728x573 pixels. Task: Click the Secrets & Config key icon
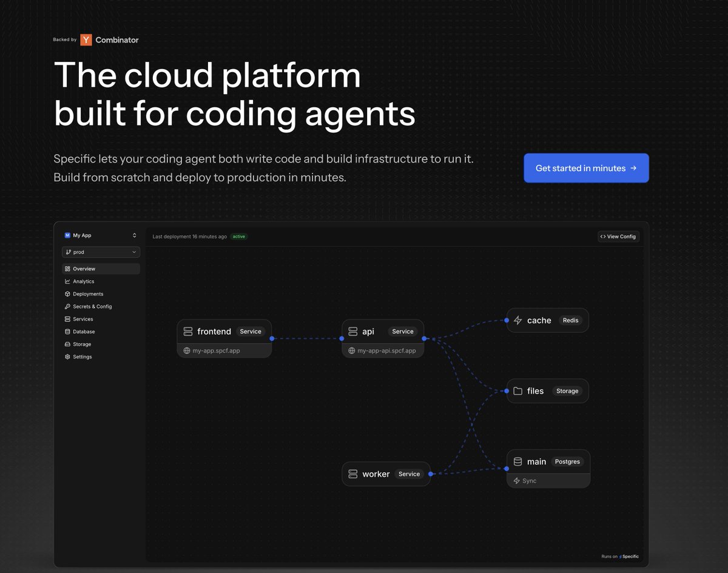pyautogui.click(x=67, y=306)
